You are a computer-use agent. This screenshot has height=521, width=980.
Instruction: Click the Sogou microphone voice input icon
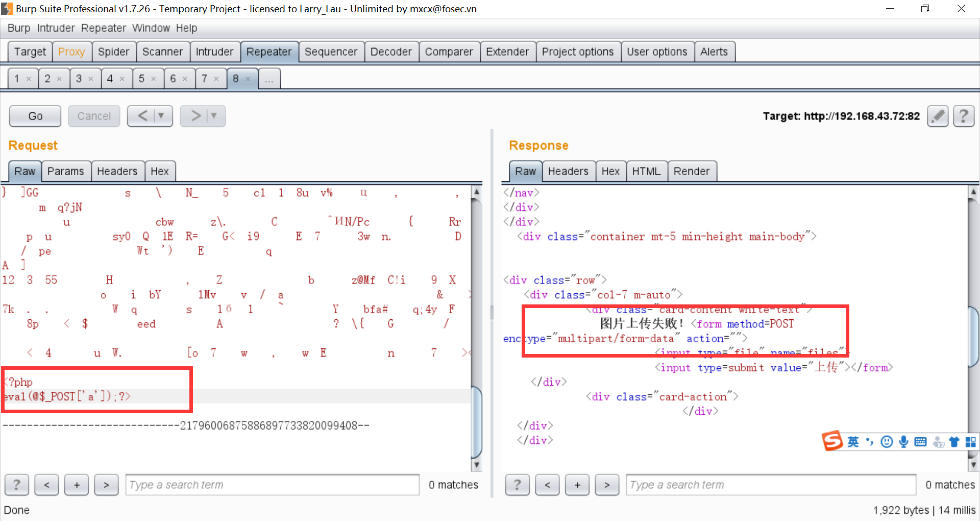pos(904,442)
